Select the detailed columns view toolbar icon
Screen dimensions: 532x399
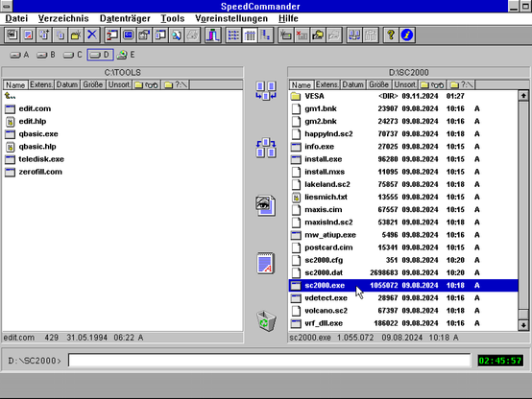coord(250,35)
